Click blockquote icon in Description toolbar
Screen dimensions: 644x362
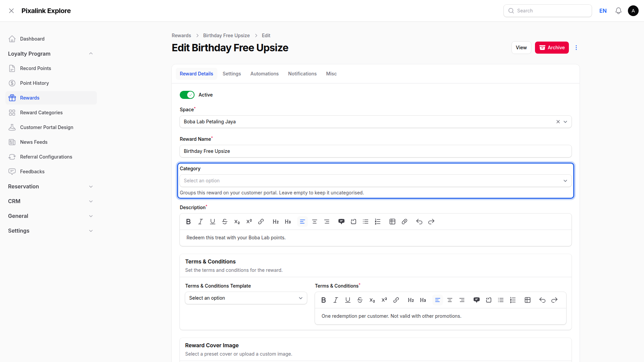(341, 222)
